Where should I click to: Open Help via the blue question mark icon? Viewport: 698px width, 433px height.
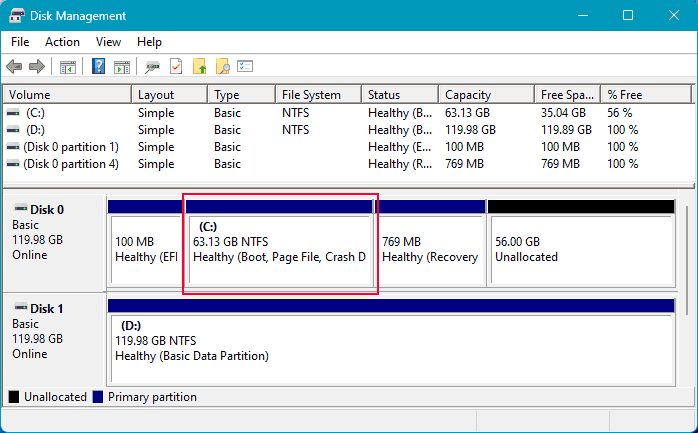click(x=99, y=67)
